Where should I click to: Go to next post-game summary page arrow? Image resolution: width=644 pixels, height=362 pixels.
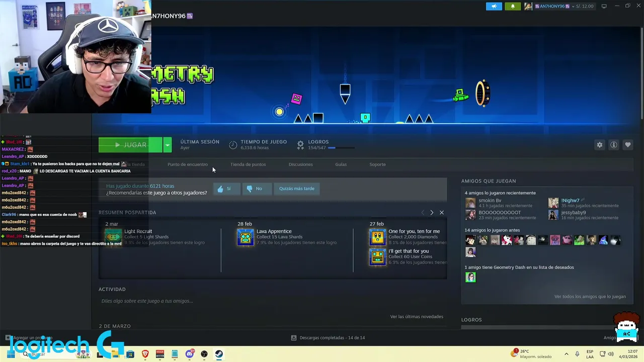click(x=432, y=213)
